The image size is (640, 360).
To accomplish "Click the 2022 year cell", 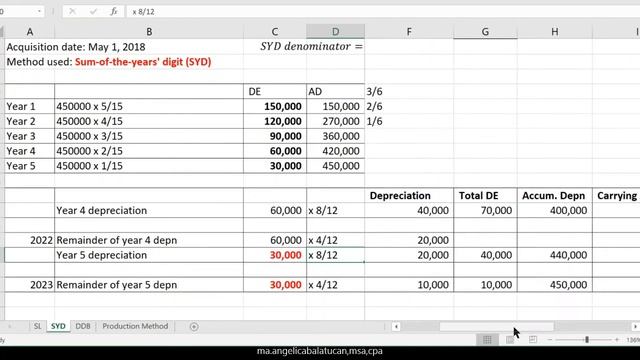I will [x=30, y=240].
